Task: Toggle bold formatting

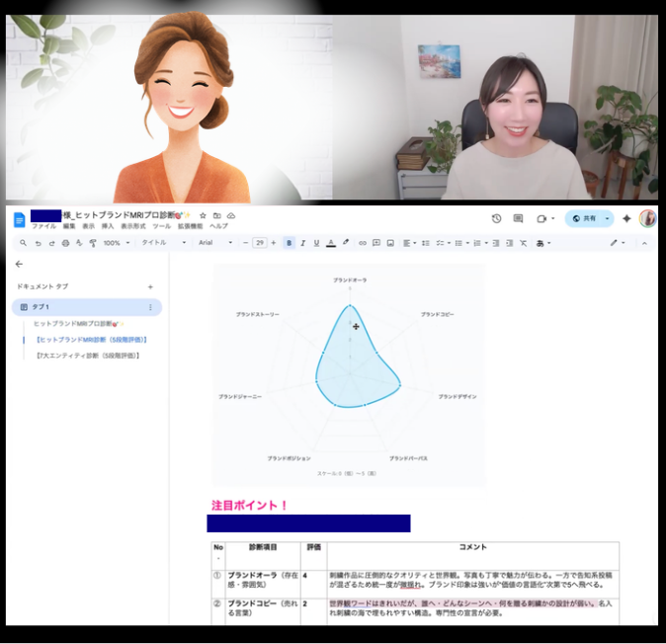Action: (289, 242)
